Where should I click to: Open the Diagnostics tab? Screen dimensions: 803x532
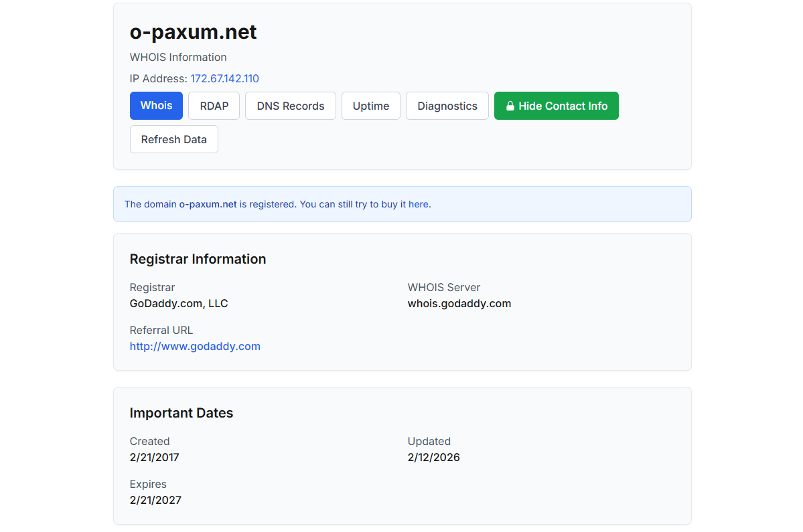pyautogui.click(x=447, y=106)
